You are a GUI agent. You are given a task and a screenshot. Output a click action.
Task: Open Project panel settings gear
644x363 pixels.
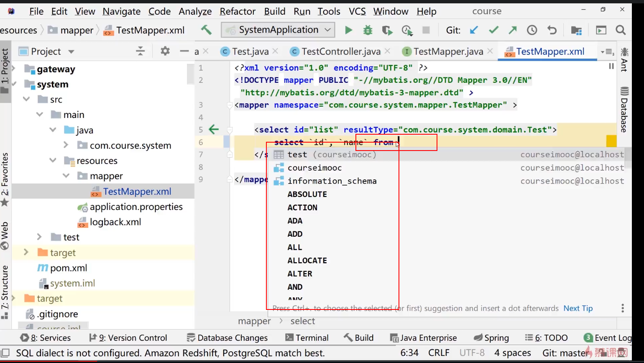(165, 51)
